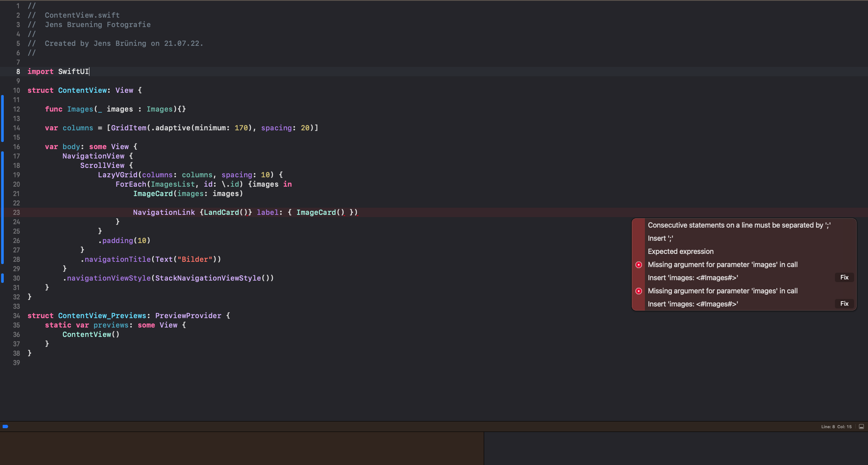Viewport: 868px width, 465px height.
Task: Click the NavigationLink keyword on line 23
Action: [164, 213]
